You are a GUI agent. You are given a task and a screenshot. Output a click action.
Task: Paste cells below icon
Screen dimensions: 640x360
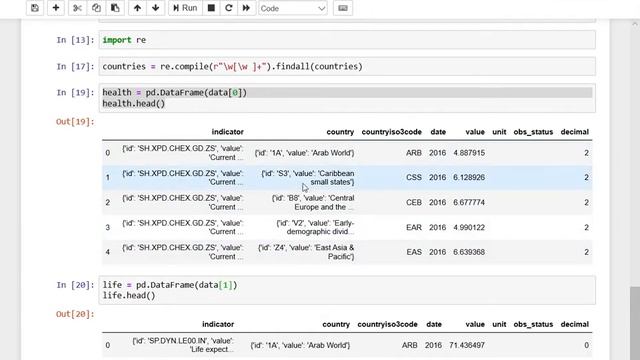116,8
